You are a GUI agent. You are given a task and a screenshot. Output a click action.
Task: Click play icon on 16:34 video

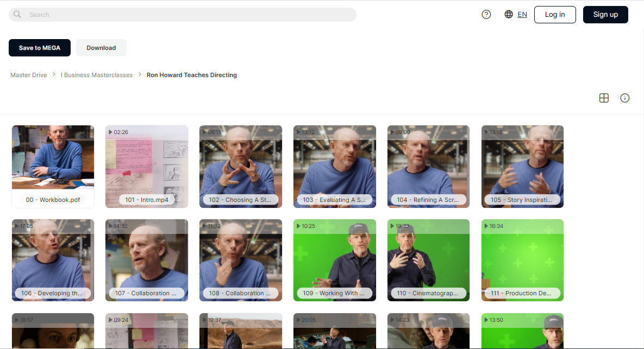point(486,226)
